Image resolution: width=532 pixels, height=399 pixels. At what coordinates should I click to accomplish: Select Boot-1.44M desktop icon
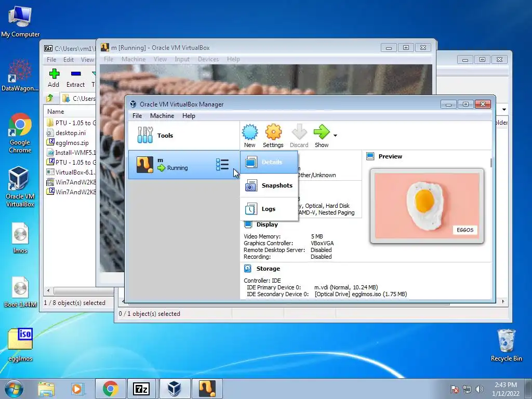point(20,292)
